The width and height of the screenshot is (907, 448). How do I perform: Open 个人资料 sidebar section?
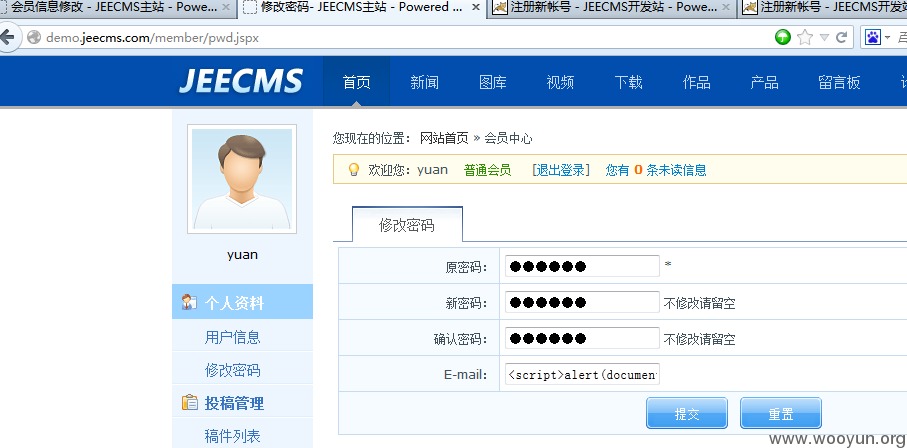(242, 302)
